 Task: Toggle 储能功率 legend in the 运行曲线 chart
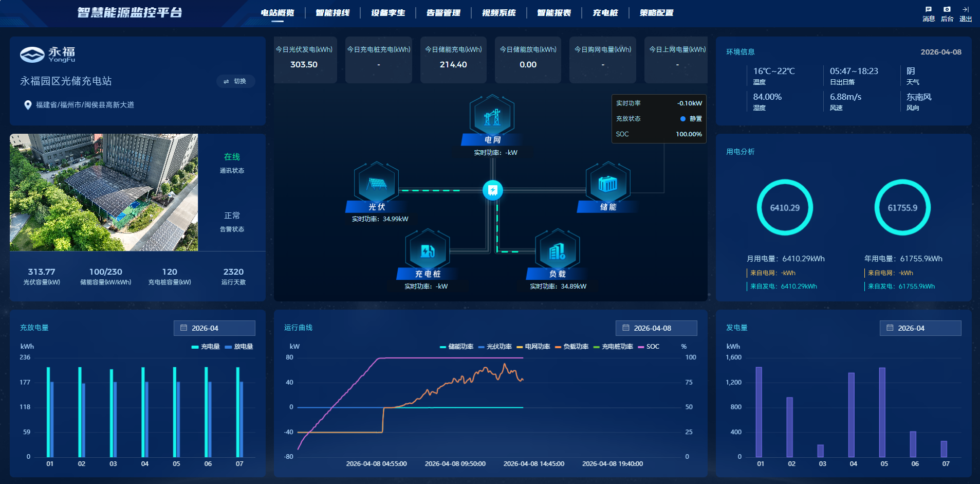[x=456, y=347]
